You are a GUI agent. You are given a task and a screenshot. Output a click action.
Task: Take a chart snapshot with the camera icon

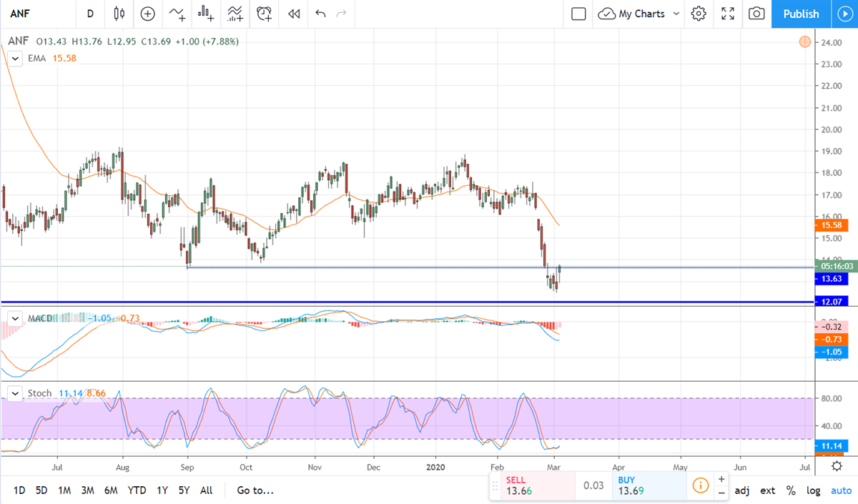tap(756, 14)
